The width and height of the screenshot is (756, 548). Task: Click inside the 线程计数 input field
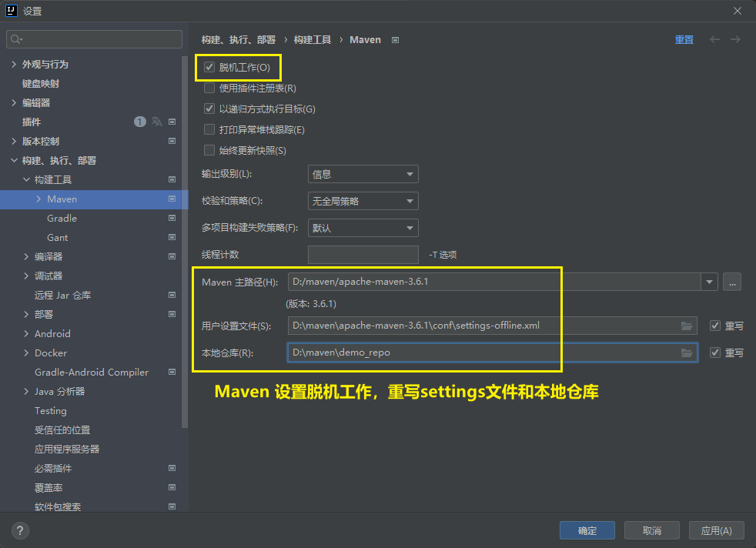pos(363,254)
